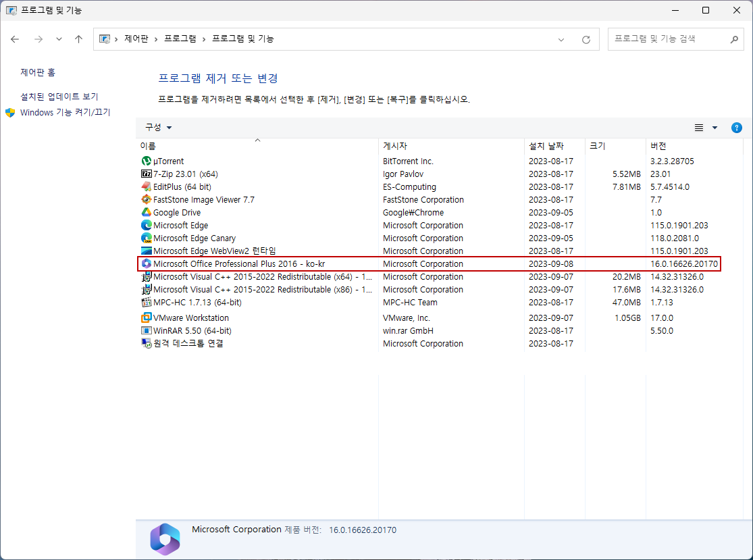Image resolution: width=753 pixels, height=560 pixels.
Task: Click the size value 1.05GB
Action: [x=627, y=317]
